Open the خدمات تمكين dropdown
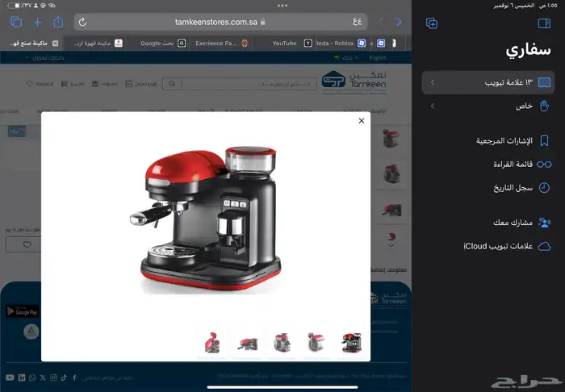The height and width of the screenshot is (392, 565). tap(44, 57)
